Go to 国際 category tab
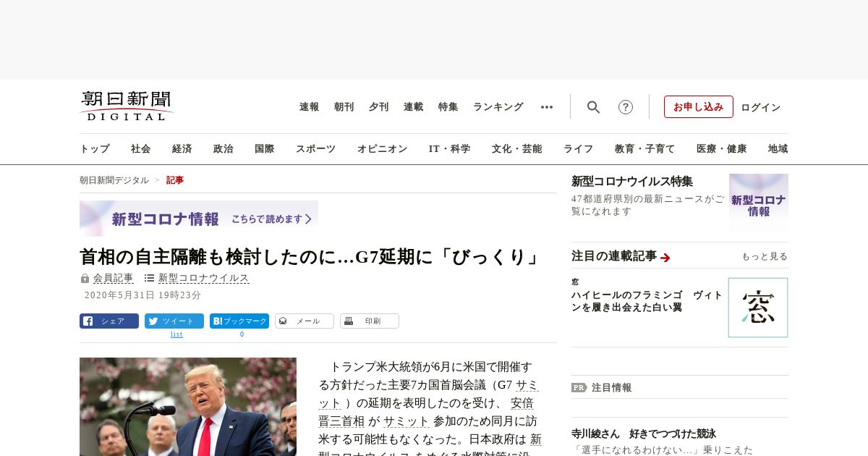 coord(265,149)
